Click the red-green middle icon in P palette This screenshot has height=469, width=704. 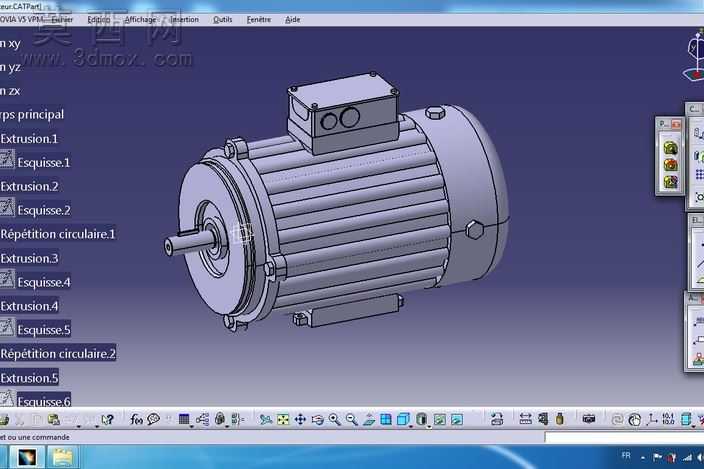(670, 164)
